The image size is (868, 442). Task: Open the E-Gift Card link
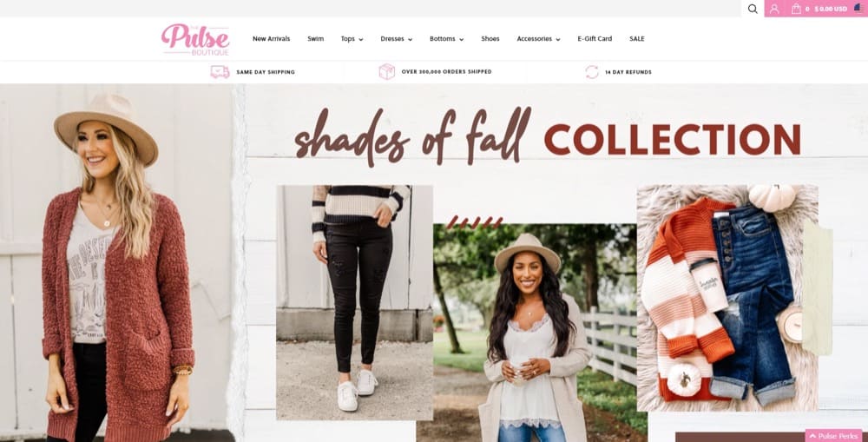(x=595, y=39)
